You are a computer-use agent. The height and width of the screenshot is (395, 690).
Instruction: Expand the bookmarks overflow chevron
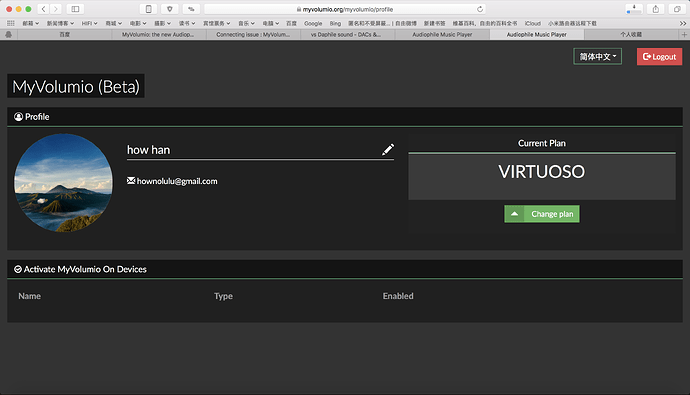(683, 23)
